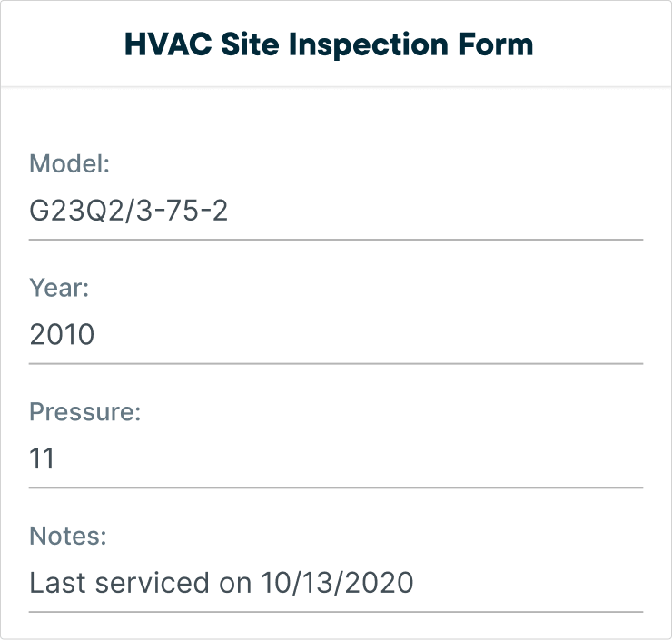The image size is (672, 640).
Task: Click the underline beneath the Model value
Action: [336, 240]
